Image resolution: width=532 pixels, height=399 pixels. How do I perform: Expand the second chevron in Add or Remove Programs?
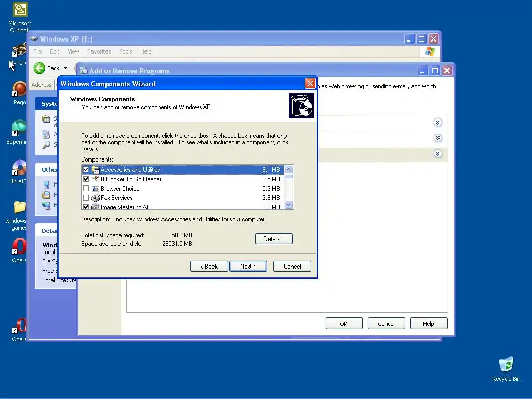[437, 138]
